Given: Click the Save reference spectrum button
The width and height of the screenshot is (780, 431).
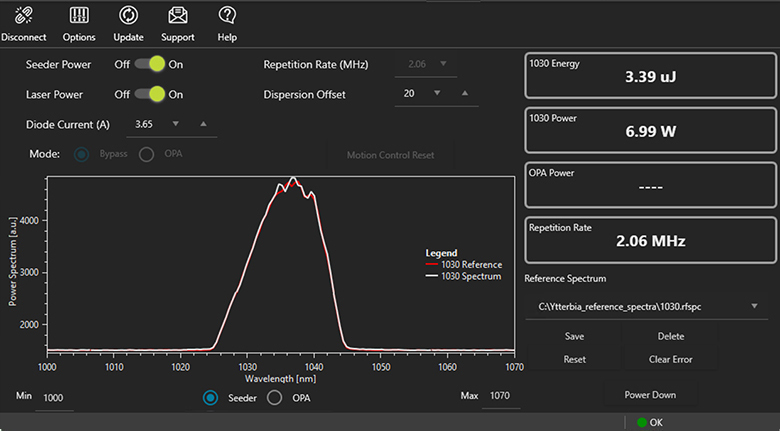Looking at the screenshot, I should [574, 336].
